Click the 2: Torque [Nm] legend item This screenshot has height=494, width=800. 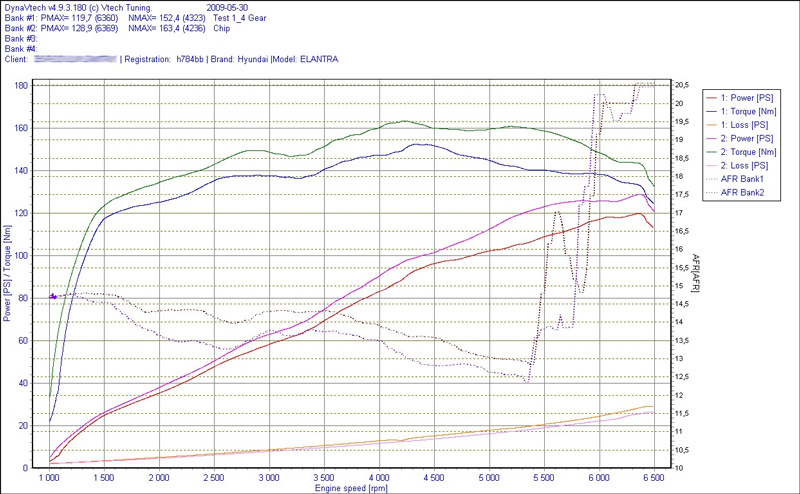749,151
